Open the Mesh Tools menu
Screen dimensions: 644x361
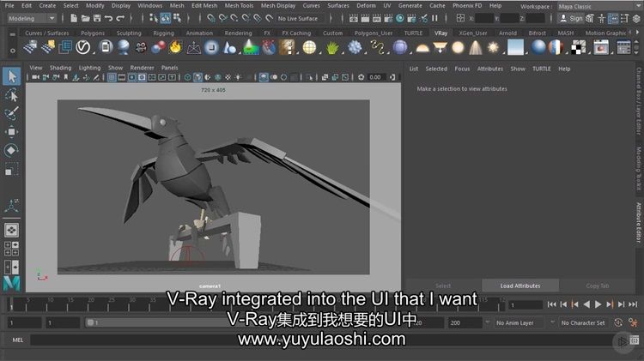pos(239,6)
